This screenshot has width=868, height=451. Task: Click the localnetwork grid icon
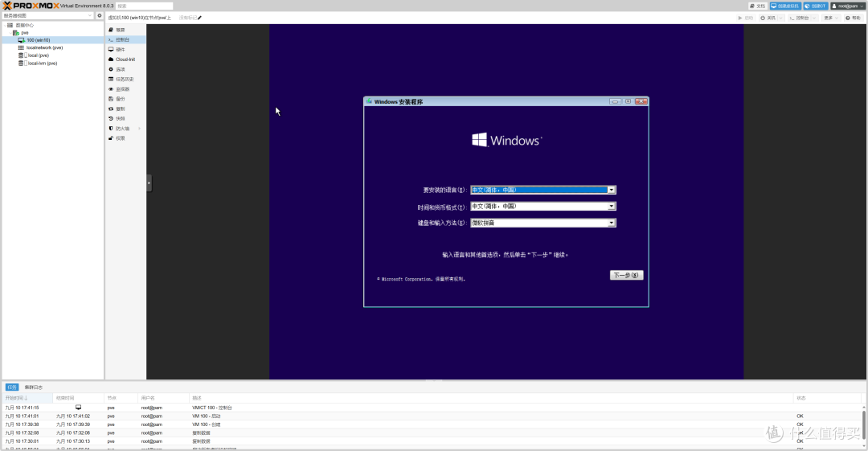[21, 47]
